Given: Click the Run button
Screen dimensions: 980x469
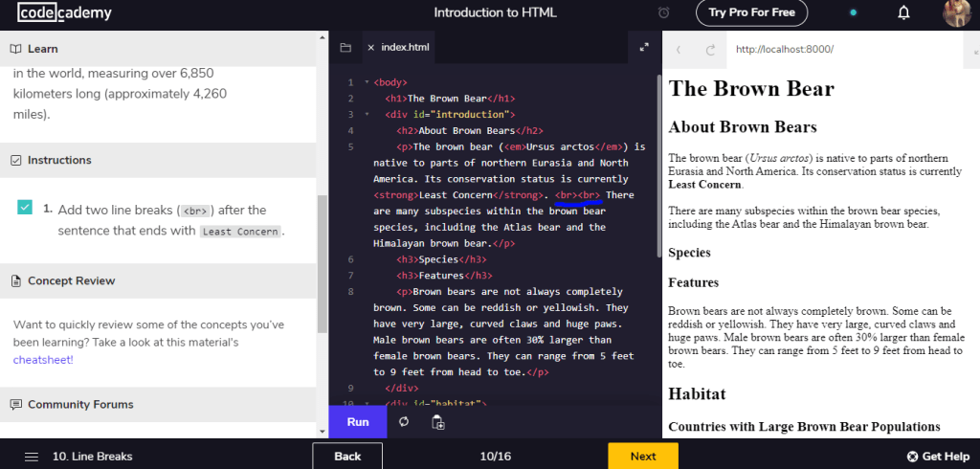Looking at the screenshot, I should [358, 422].
